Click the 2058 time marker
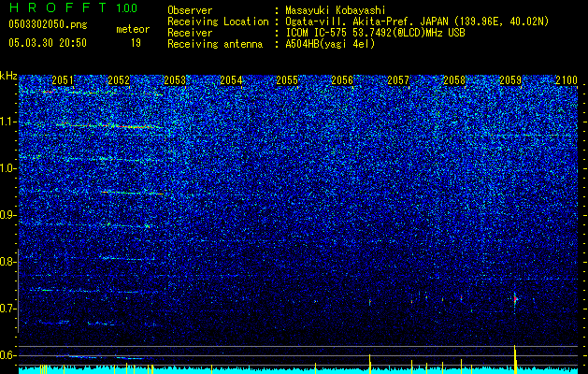The image size is (588, 374). pyautogui.click(x=454, y=80)
